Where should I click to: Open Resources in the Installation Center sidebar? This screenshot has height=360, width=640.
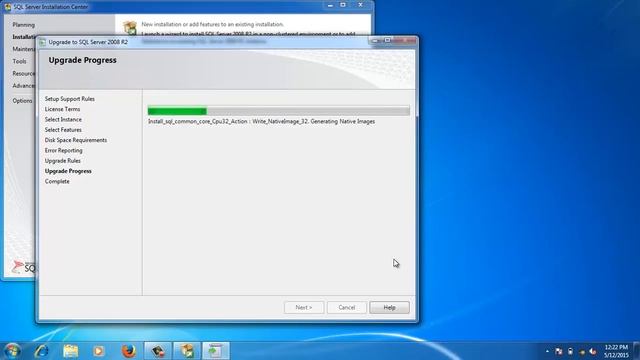coord(24,73)
